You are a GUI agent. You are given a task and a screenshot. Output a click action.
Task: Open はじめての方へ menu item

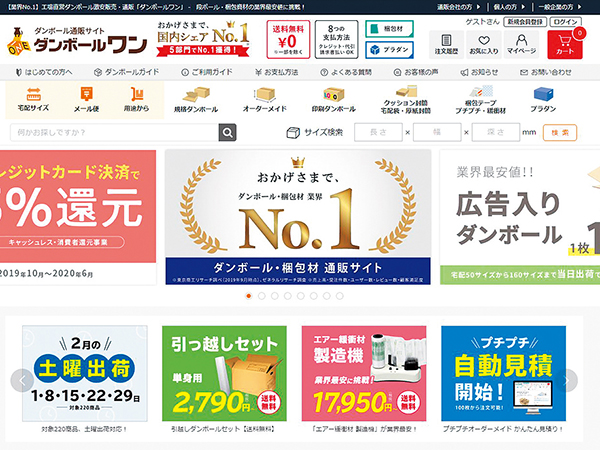(x=44, y=72)
